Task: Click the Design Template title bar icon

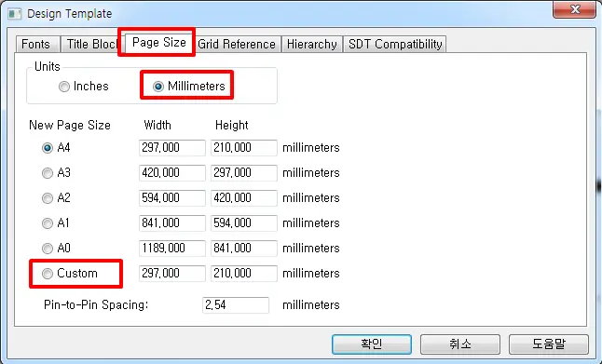Action: [15, 14]
